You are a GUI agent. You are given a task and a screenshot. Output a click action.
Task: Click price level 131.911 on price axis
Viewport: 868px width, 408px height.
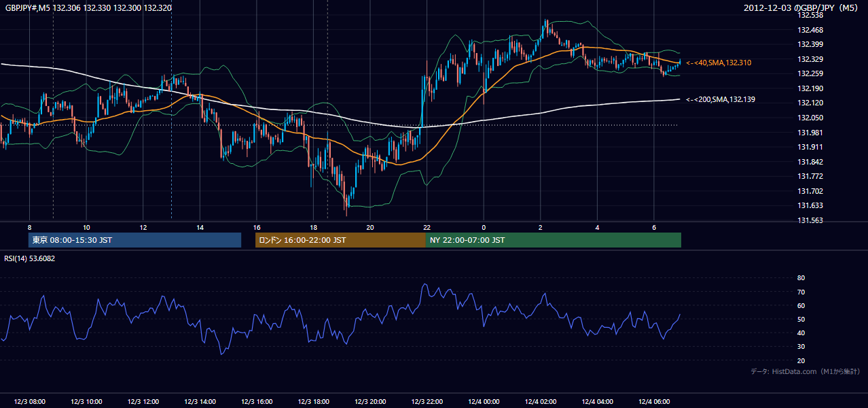[810, 147]
